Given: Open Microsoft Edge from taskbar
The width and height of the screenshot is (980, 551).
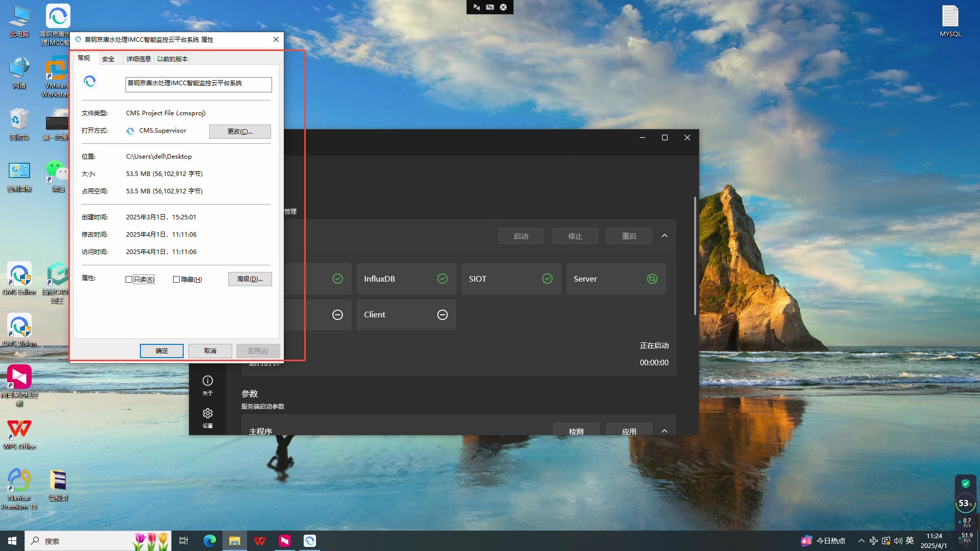Looking at the screenshot, I should tap(210, 541).
